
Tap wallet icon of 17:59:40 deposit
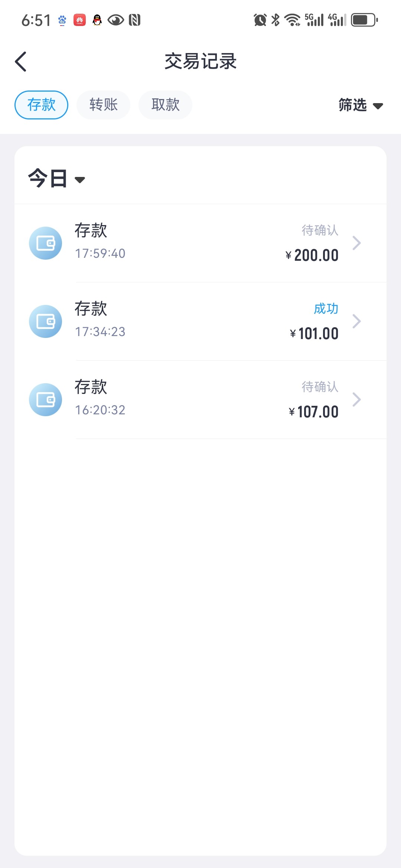[x=45, y=243]
